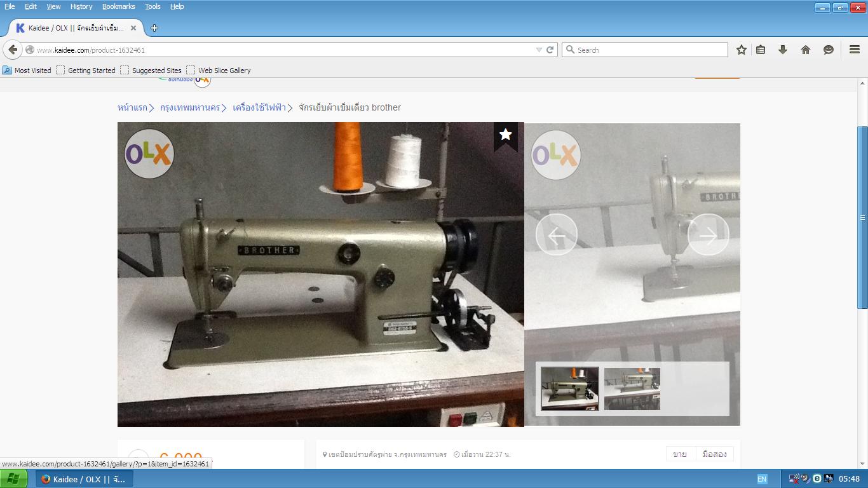Viewport: 868px width, 488px height.
Task: Click the taskbar clock 05:48
Action: click(849, 479)
